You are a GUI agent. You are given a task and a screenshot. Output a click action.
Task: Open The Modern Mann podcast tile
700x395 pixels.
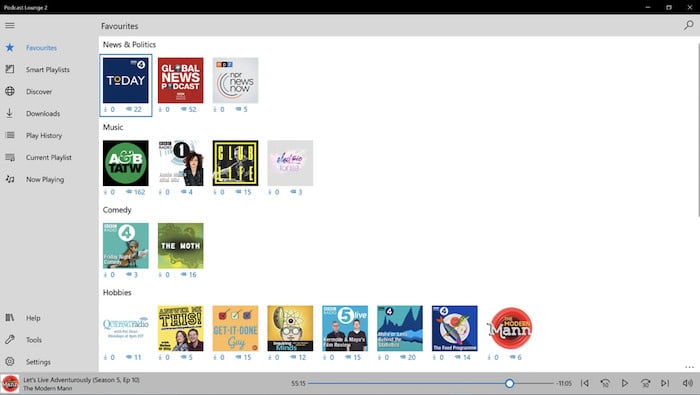(509, 328)
